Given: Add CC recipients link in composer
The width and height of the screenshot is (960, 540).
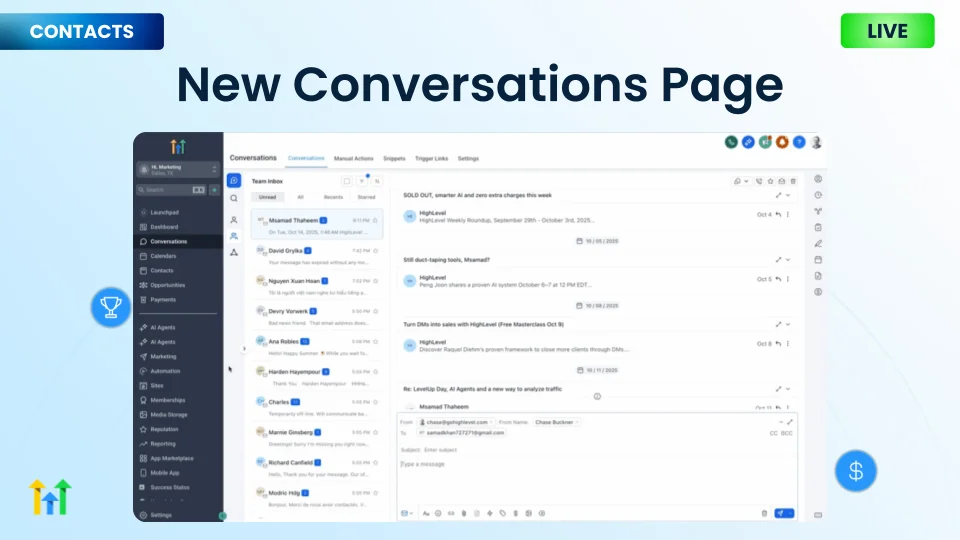Looking at the screenshot, I should click(x=773, y=433).
